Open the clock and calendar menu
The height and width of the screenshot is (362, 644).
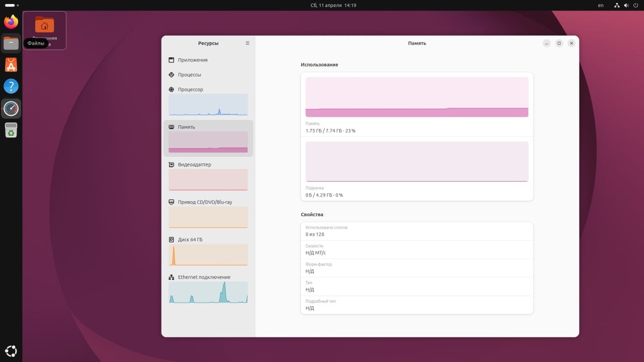click(x=333, y=5)
